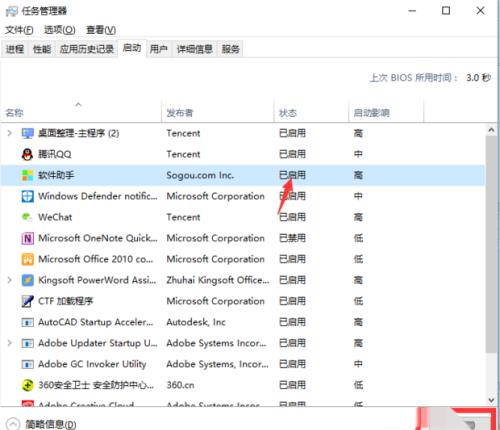Expand the 桌面整理-主程序 (2) group

[x=9, y=133]
